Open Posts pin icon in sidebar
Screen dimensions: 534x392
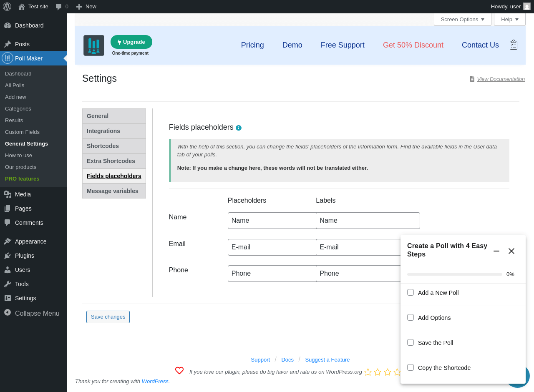[x=8, y=44]
